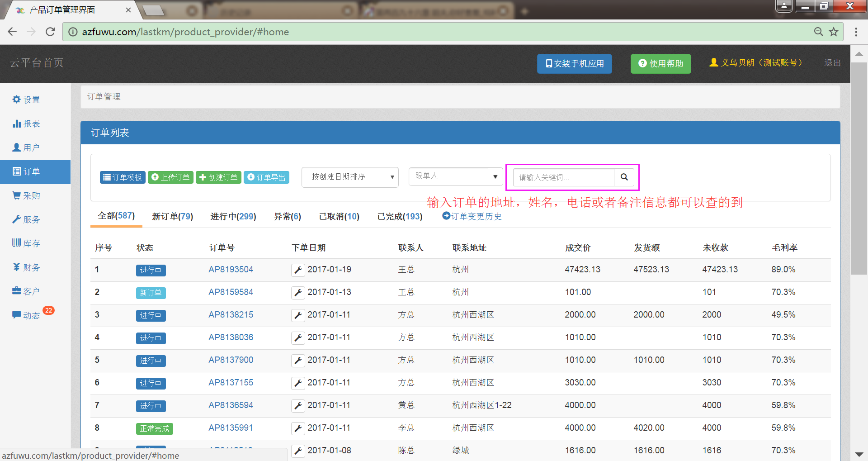Click wrench icon for order AP8135991
Screen dimensions: 868x461
tap(298, 428)
